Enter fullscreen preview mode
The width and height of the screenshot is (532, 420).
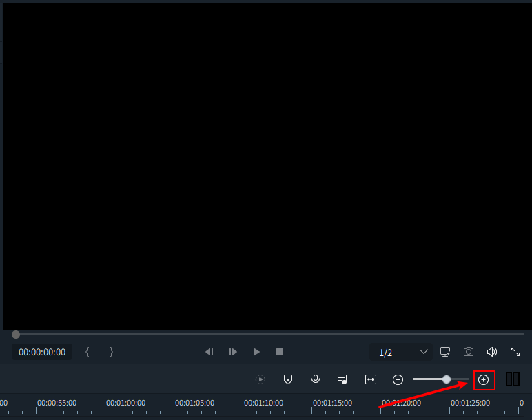515,352
